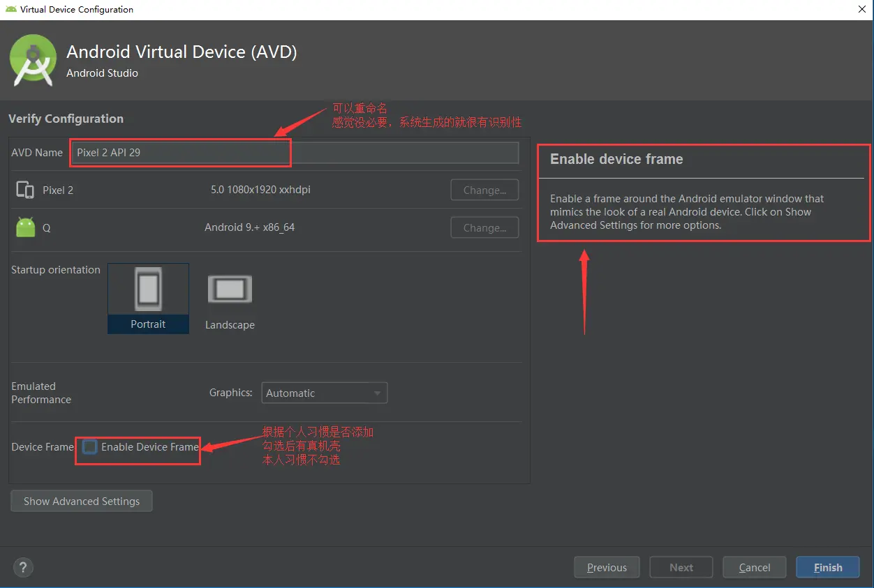Click Finish to create the AVD
Image resolution: width=874 pixels, height=588 pixels.
click(x=828, y=567)
